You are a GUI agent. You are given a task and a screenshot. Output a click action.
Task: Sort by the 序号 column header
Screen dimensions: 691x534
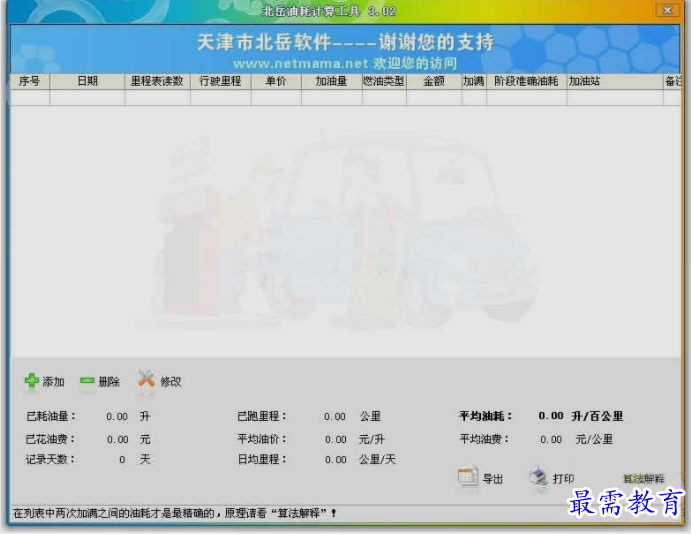tap(30, 81)
